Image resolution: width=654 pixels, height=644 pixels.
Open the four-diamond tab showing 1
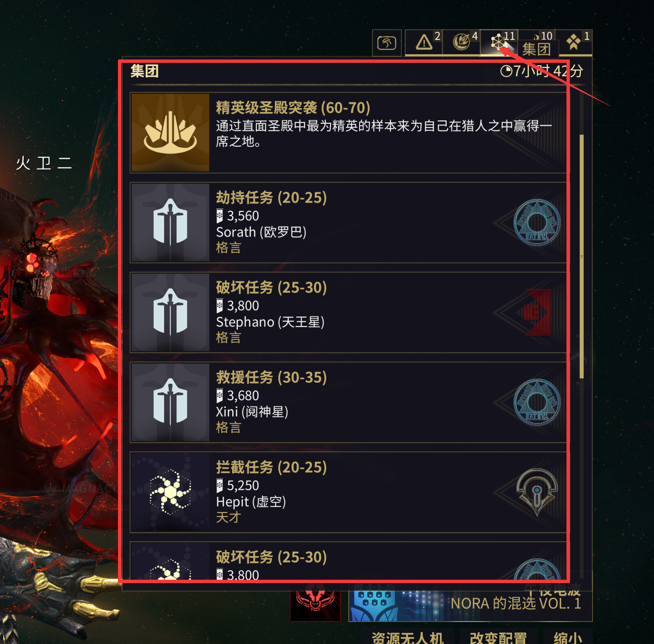tap(574, 42)
